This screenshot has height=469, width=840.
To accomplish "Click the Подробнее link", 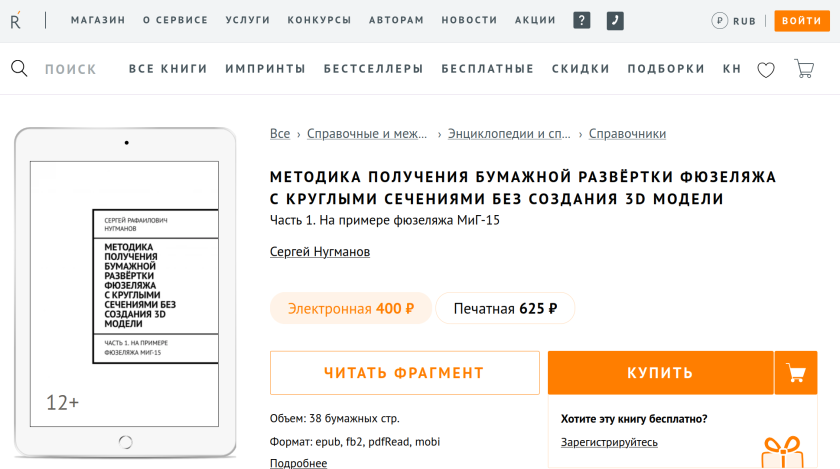I will click(298, 463).
